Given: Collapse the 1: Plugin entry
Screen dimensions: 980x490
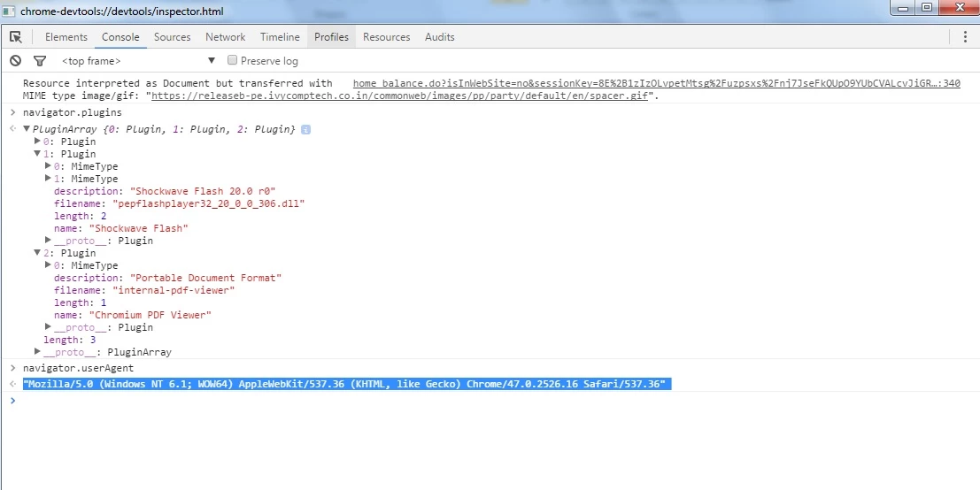Looking at the screenshot, I should point(37,154).
